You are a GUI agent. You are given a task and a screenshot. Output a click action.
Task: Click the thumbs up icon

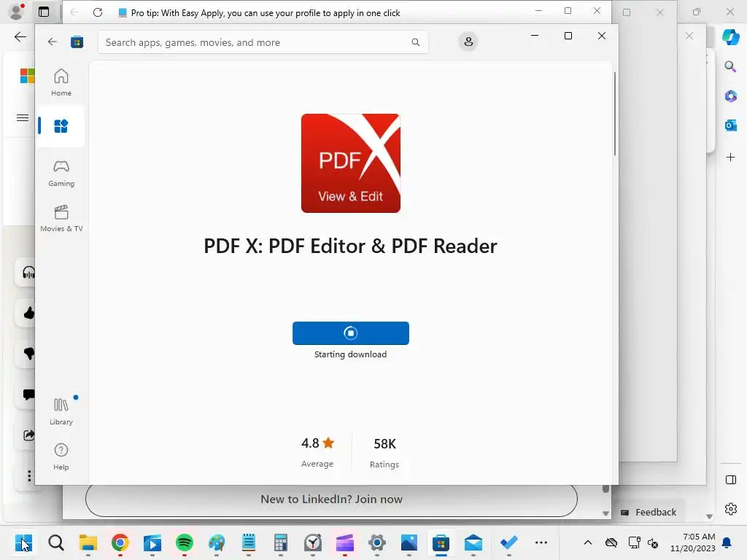[28, 313]
